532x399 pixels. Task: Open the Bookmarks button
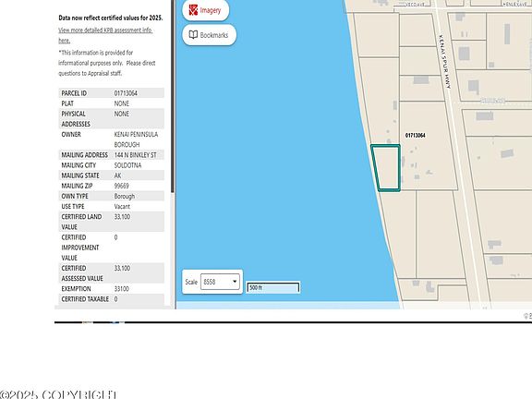[x=209, y=34]
